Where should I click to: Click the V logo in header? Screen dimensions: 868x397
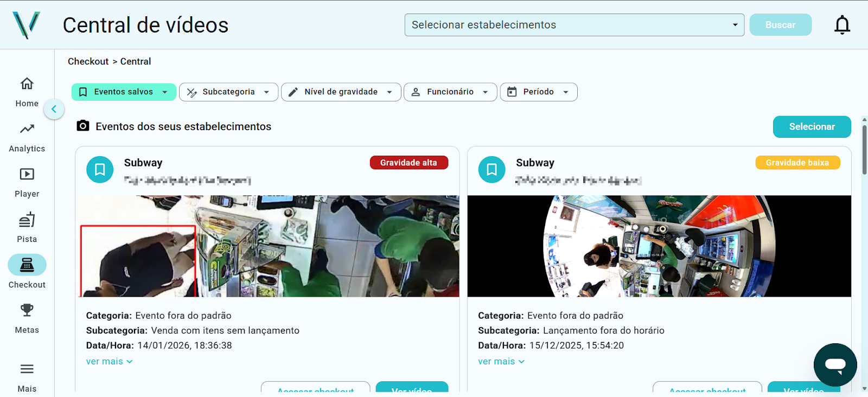pyautogui.click(x=26, y=25)
